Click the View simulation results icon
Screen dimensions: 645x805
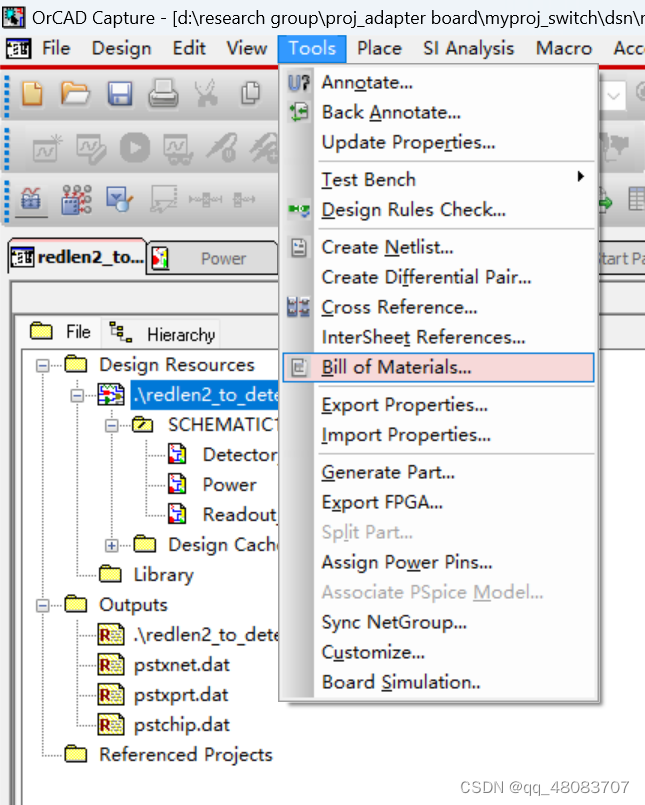[179, 149]
